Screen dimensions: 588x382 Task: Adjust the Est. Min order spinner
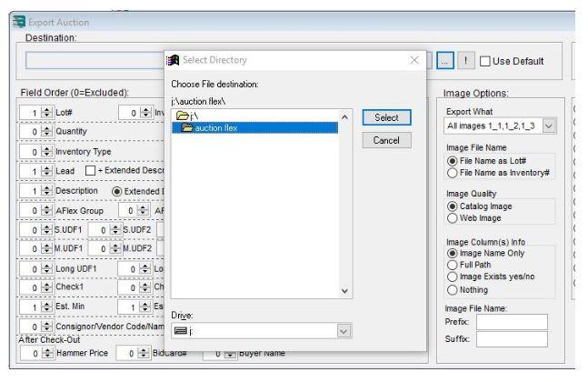[x=46, y=307]
